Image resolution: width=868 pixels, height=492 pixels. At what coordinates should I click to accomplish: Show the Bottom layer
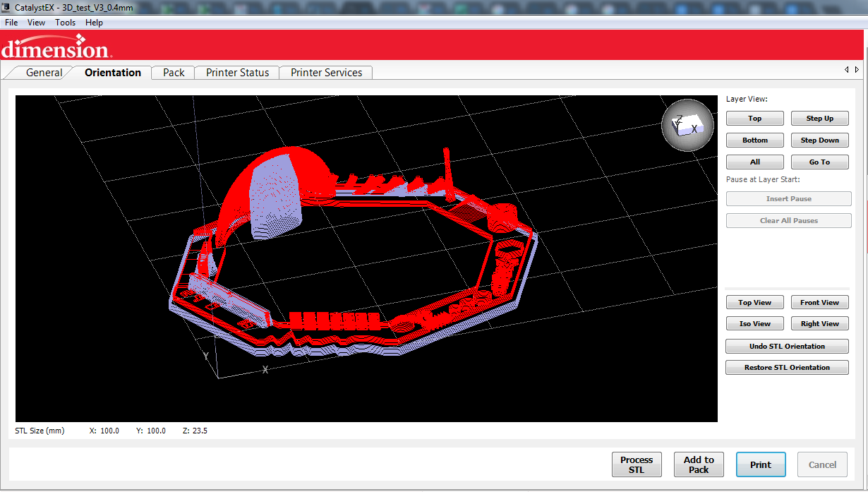(x=755, y=140)
